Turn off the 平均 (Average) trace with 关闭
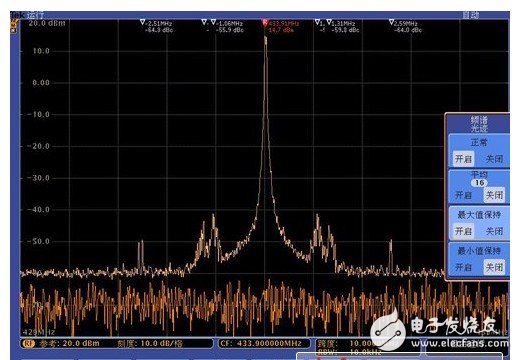 pyautogui.click(x=494, y=195)
